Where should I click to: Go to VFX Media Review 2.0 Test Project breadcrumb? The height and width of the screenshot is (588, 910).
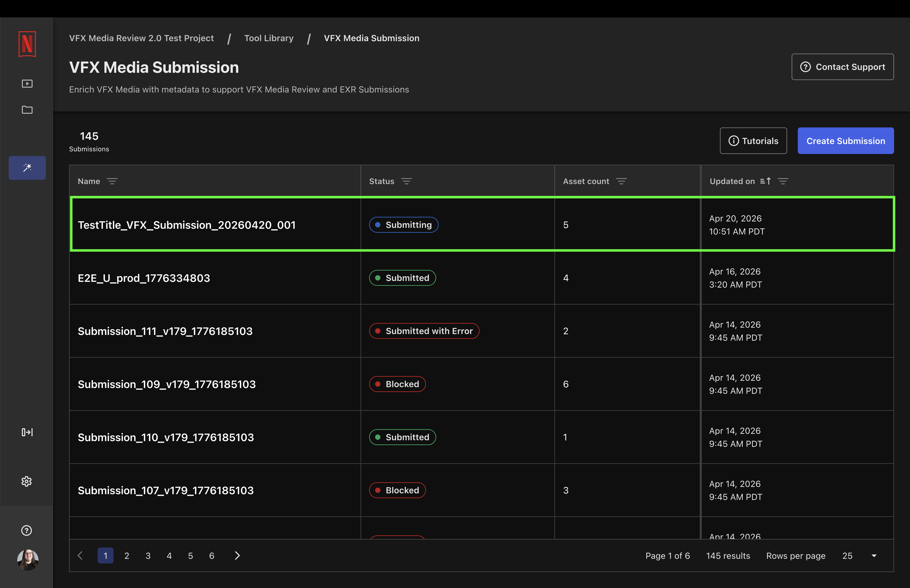(141, 38)
